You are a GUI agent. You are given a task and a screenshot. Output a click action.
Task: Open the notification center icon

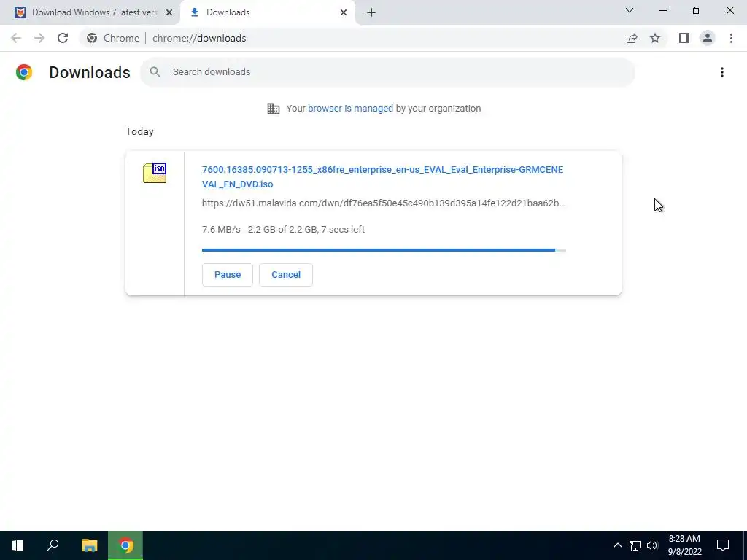[723, 545]
